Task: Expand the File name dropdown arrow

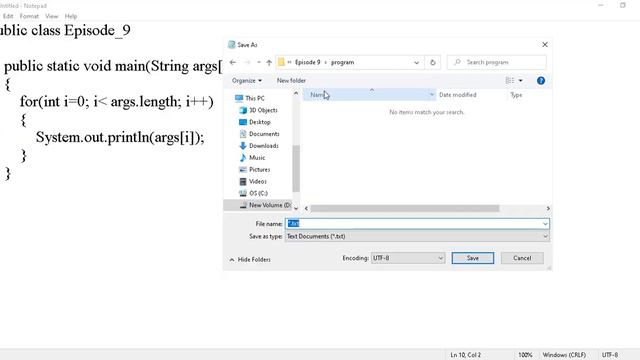Action: (545, 224)
